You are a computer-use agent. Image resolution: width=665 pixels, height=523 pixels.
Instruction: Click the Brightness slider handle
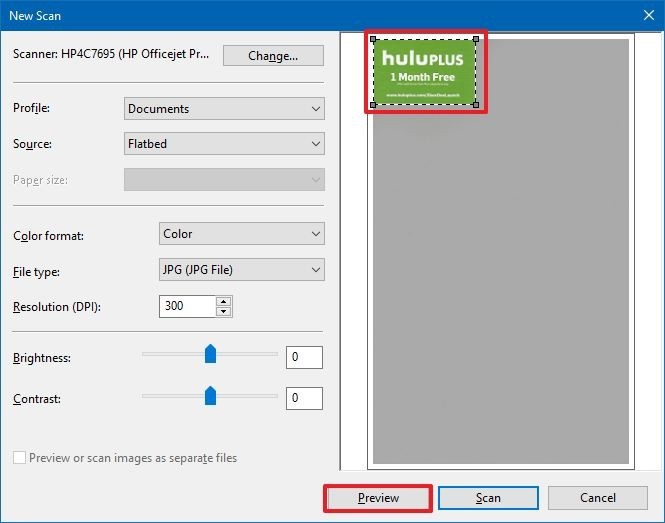(210, 354)
